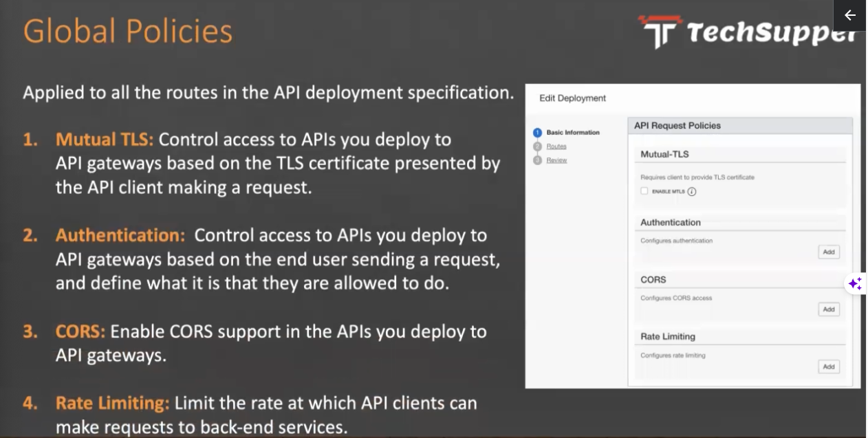Viewport: 868px width, 438px height.
Task: Select the Basic Information step label
Action: pos(573,133)
